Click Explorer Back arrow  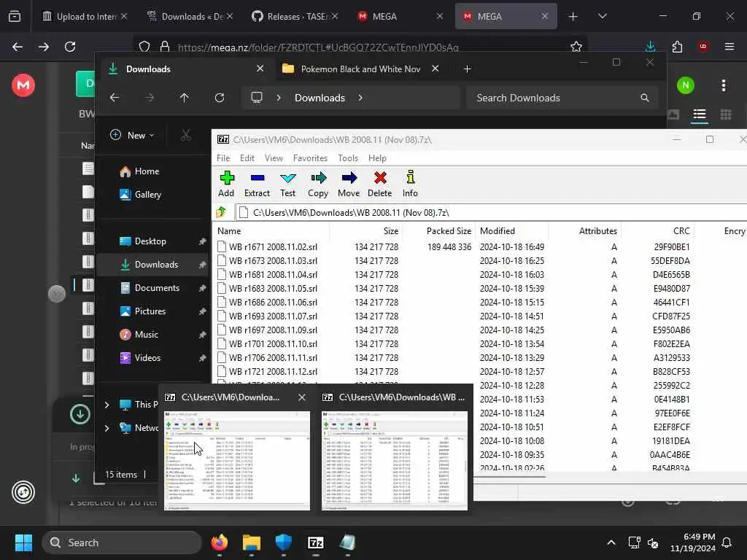point(115,98)
